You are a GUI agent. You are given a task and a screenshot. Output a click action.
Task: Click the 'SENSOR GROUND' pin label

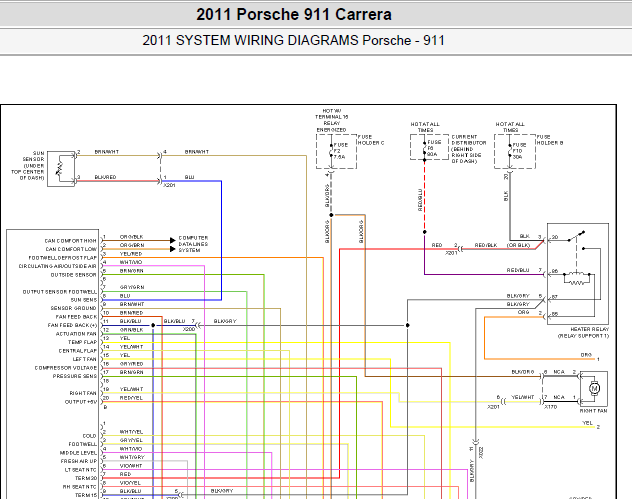point(73,308)
